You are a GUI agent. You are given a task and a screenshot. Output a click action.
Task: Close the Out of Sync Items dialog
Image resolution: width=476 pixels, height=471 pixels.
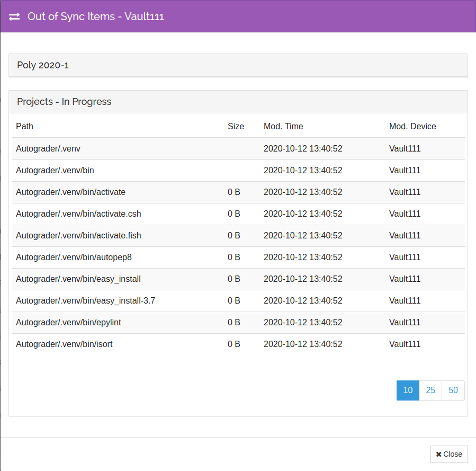coord(449,454)
